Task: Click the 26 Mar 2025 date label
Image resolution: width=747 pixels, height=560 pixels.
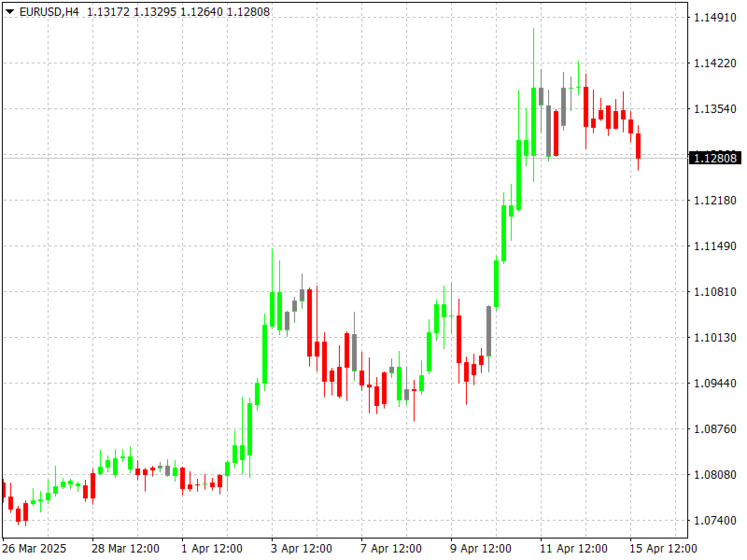Action: [35, 549]
